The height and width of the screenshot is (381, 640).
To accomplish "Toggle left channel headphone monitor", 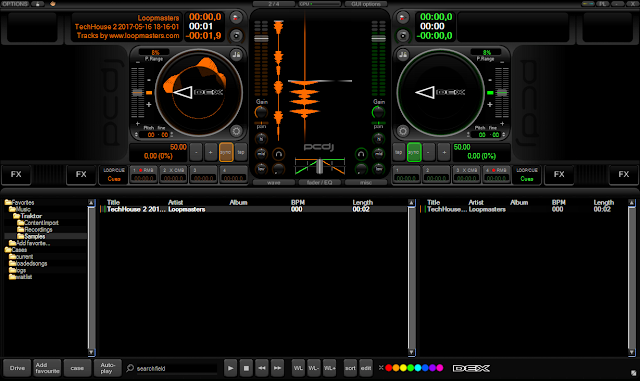I will click(278, 154).
